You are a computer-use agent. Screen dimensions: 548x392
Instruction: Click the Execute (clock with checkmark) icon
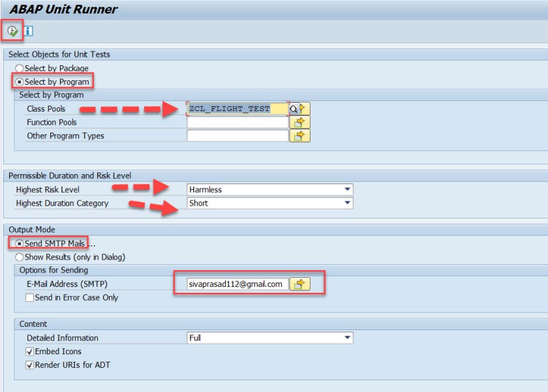tap(12, 31)
